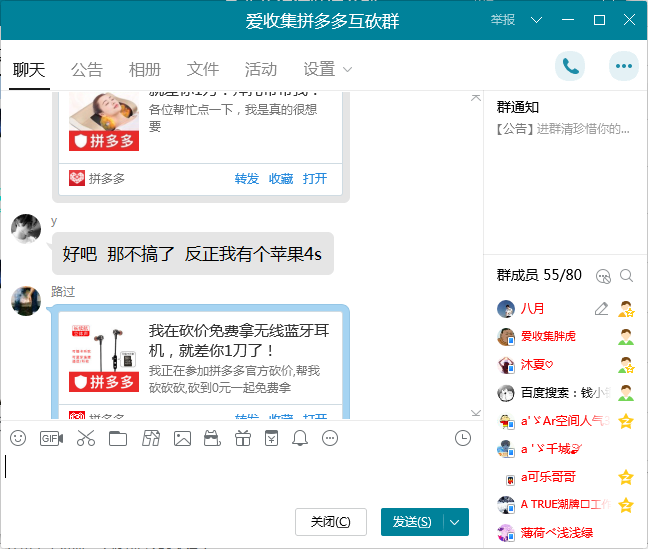Open the emoji picker
The height and width of the screenshot is (549, 648).
tap(18, 438)
